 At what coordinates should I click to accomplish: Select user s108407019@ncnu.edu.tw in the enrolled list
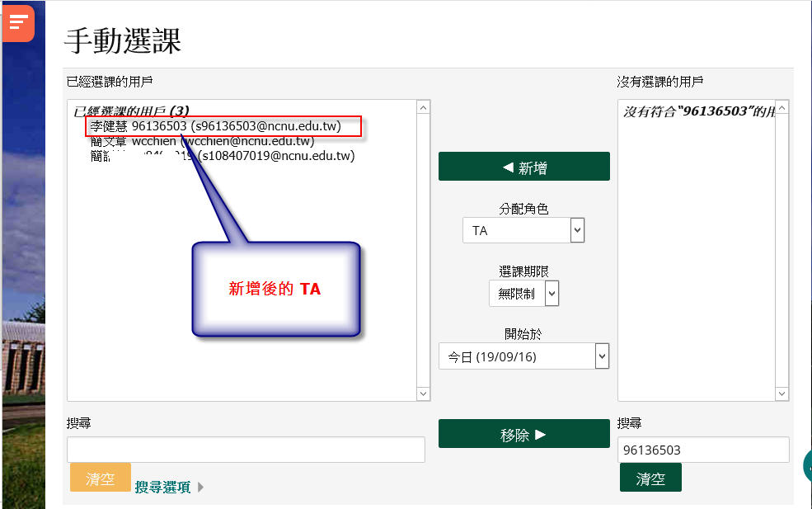223,155
